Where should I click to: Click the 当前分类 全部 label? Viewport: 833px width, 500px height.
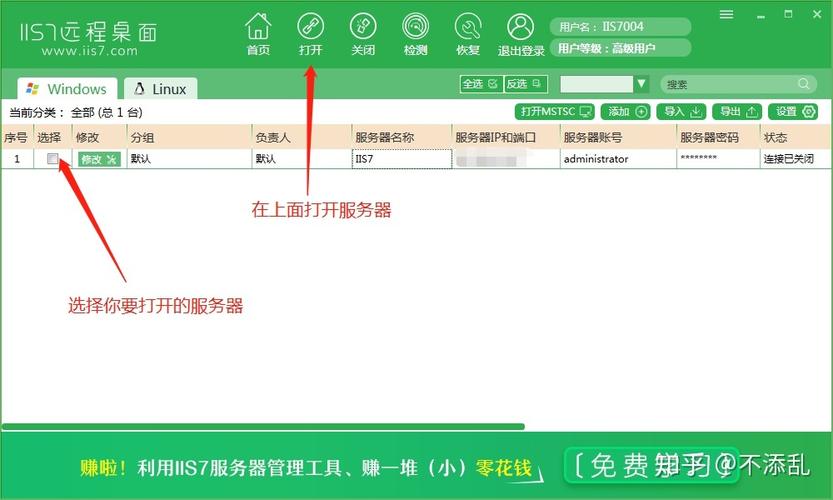75,112
